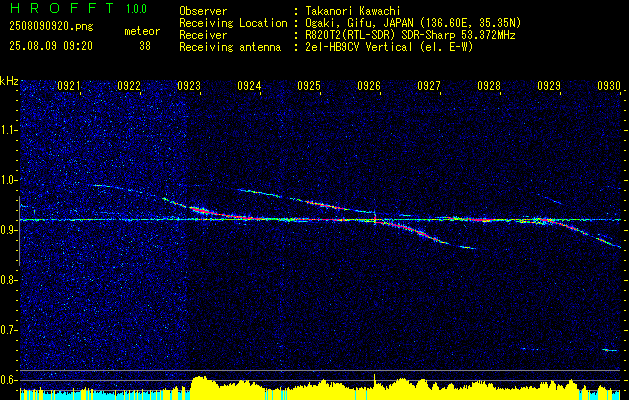Viewport: 629px width, 400px height.
Task: Click the 'Receiving Location' field label
Action: click(x=233, y=23)
